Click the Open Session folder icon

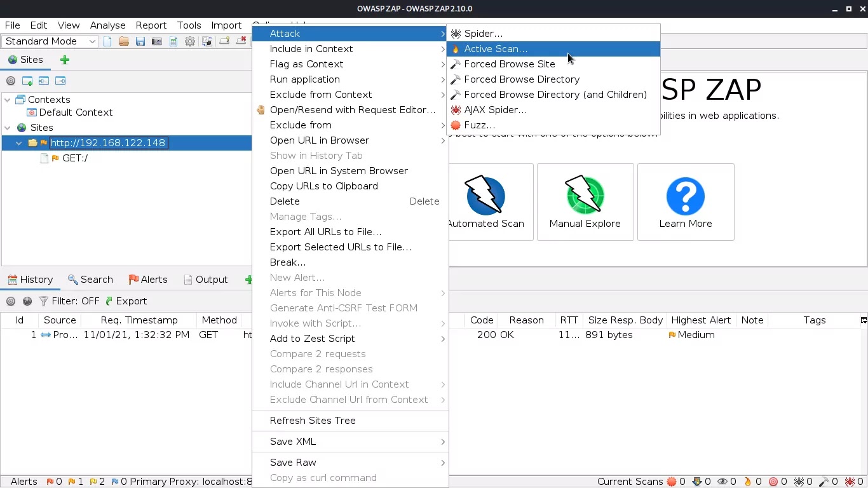click(x=124, y=41)
